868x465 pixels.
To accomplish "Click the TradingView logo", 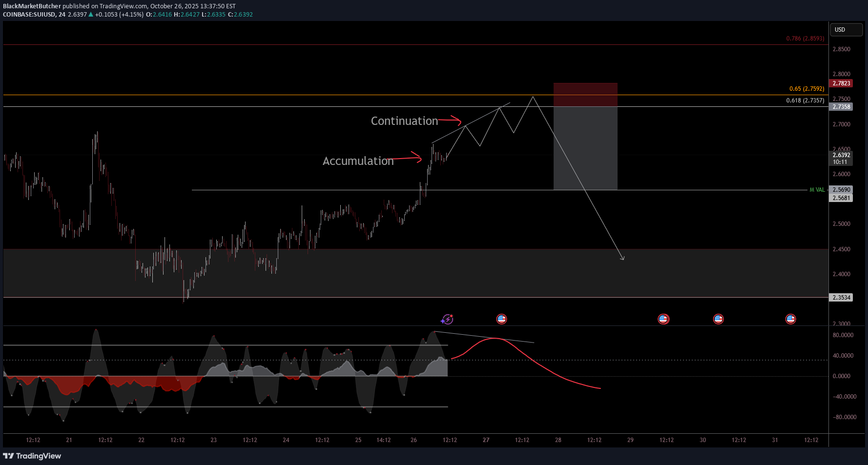I will pyautogui.click(x=32, y=456).
